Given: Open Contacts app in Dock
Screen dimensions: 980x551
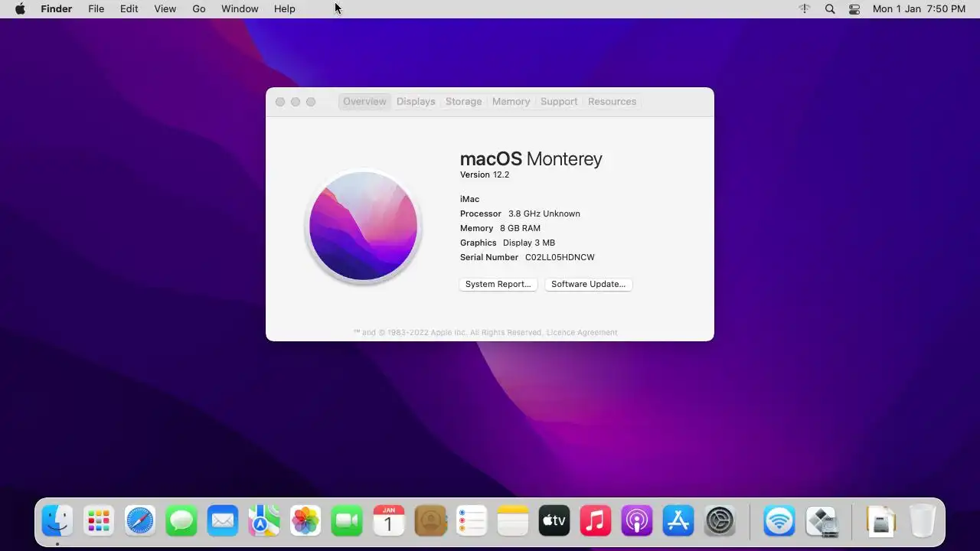Looking at the screenshot, I should click(x=430, y=521).
